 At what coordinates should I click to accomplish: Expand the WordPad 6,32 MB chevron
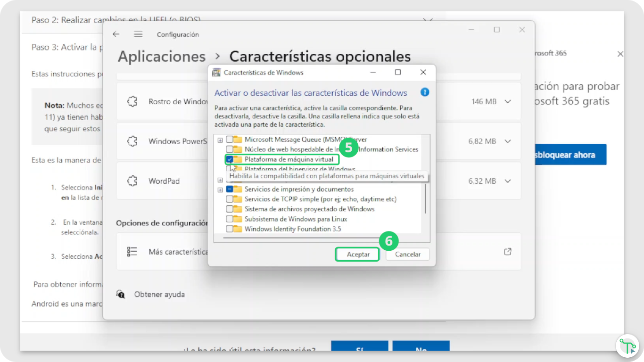[508, 181]
